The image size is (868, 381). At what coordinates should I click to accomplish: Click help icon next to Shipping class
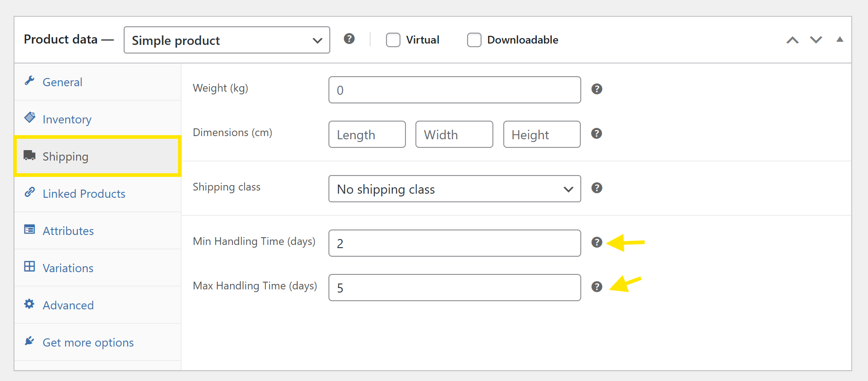click(597, 188)
